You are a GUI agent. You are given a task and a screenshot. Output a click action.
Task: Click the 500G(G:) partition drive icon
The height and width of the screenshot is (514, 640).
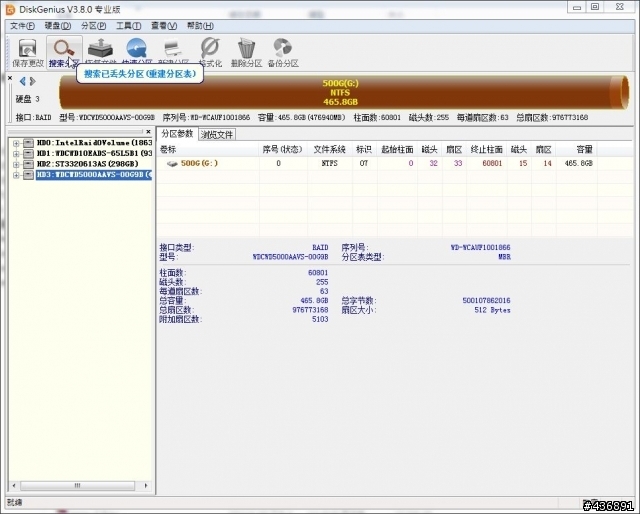click(x=172, y=164)
